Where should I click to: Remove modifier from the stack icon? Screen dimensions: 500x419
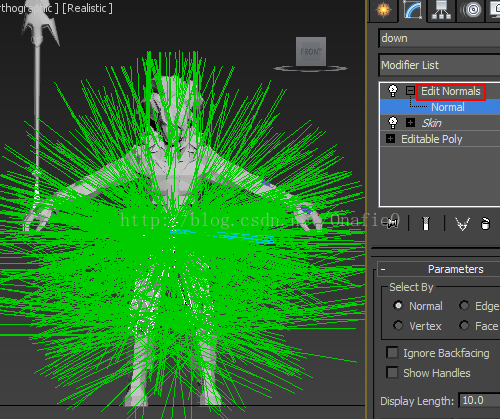click(485, 223)
